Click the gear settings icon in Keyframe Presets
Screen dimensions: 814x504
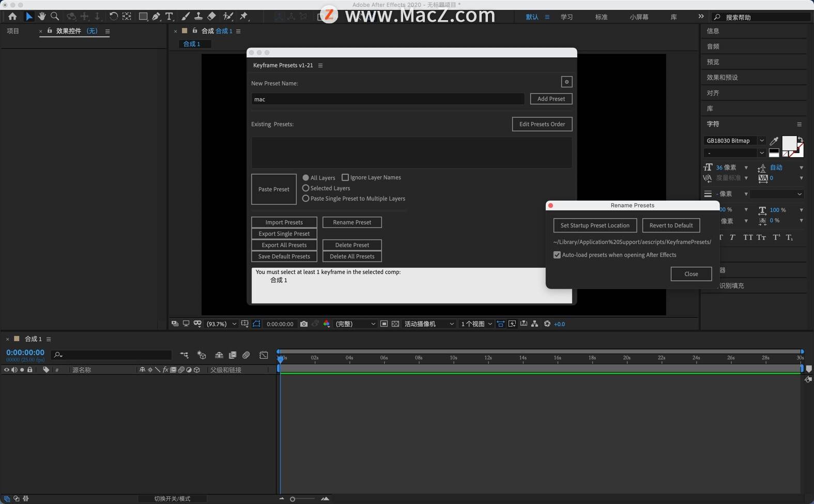click(x=566, y=82)
